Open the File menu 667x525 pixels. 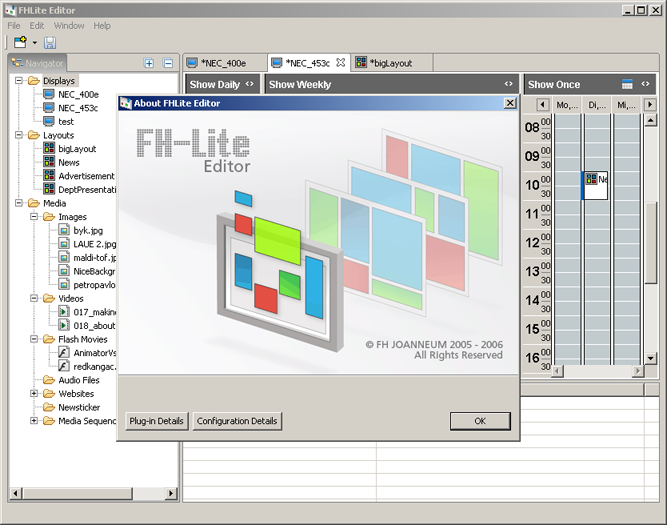pyautogui.click(x=14, y=26)
